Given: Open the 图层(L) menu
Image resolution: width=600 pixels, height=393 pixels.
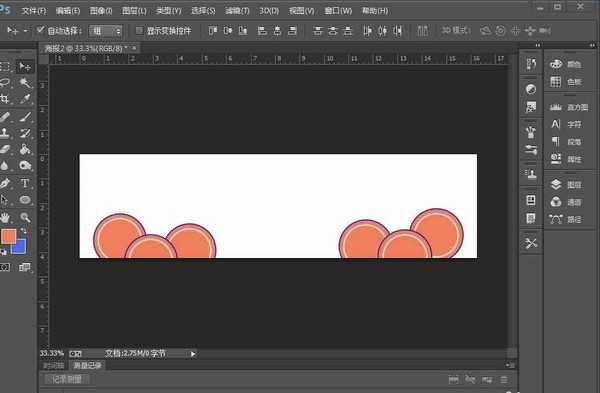Looking at the screenshot, I should point(134,11).
